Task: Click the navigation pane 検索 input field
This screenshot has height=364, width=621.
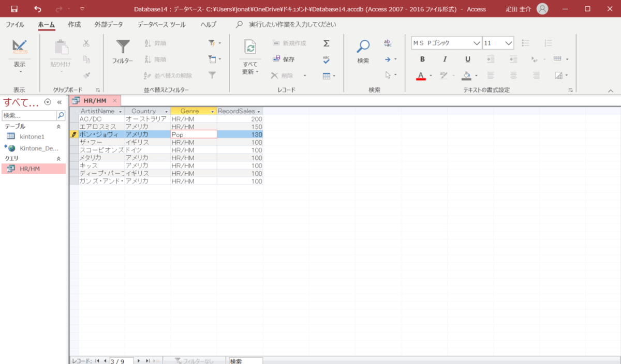Action: [29, 115]
